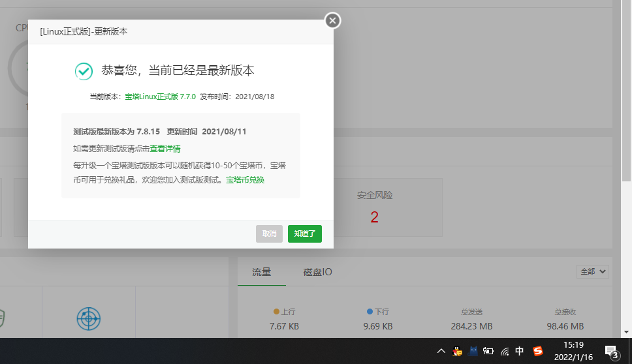Switch to the 流量 tab
632x364 pixels.
tap(262, 272)
